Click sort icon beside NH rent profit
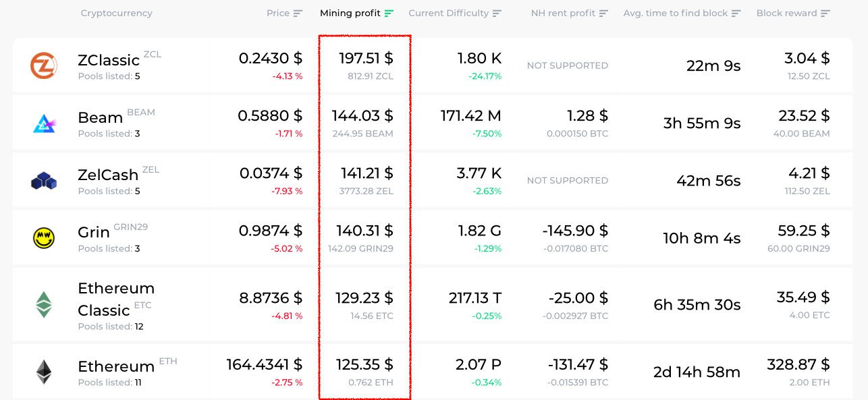The width and height of the screenshot is (868, 400). (603, 13)
